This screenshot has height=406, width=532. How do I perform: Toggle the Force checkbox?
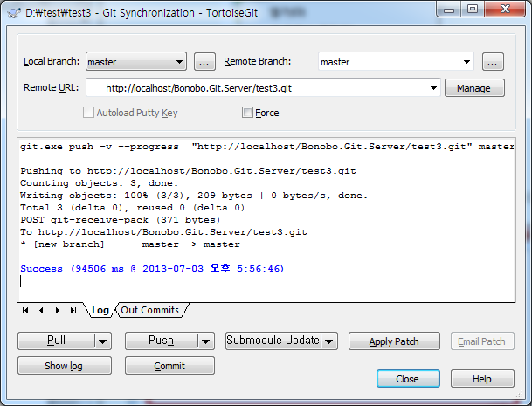coord(247,113)
